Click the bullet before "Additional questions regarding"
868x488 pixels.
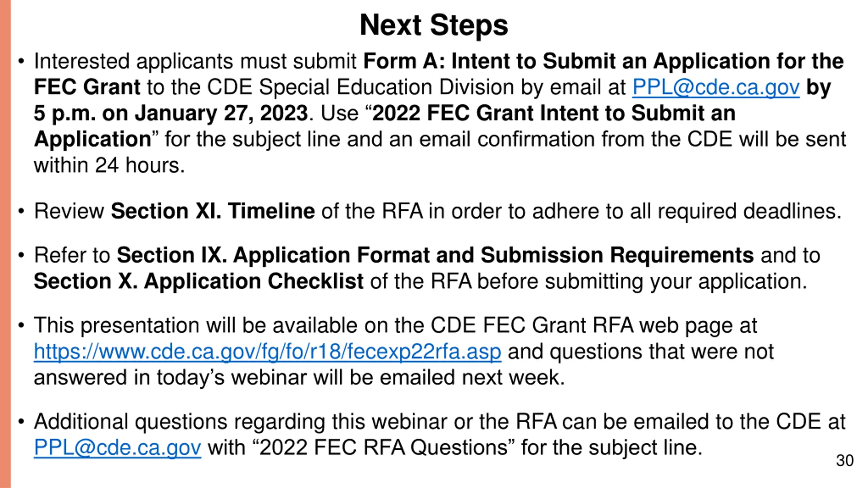click(x=21, y=422)
